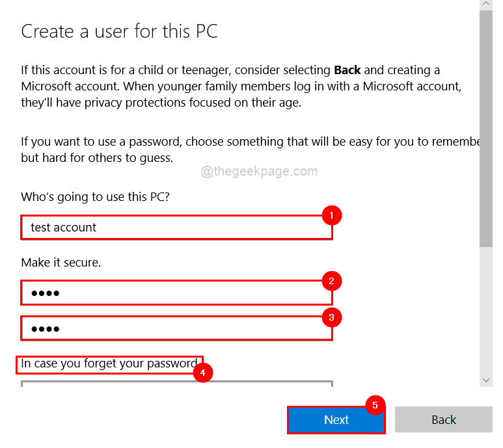Viewport: 503px width, 448px height.
Task: Click the red number 4 badge
Action: point(203,373)
